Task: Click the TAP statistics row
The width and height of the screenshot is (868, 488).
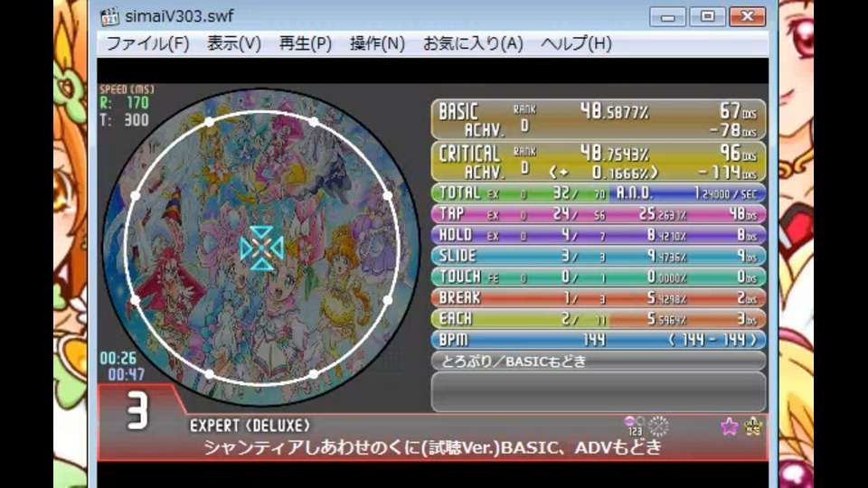Action: point(599,214)
